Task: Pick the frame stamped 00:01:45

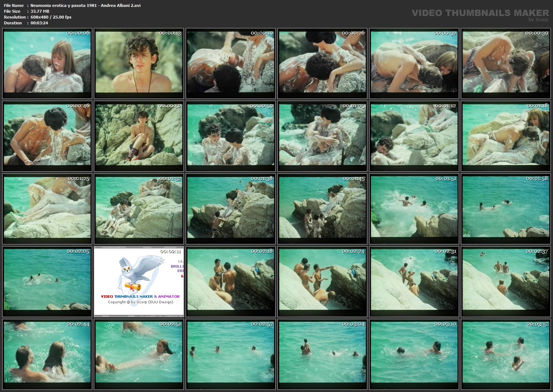Action: pos(323,209)
